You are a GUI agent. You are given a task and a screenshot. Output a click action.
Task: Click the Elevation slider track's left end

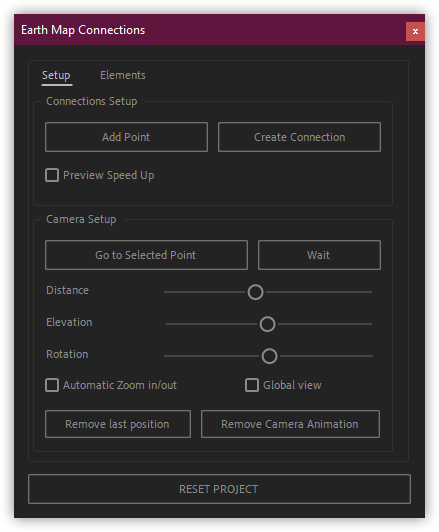point(168,324)
